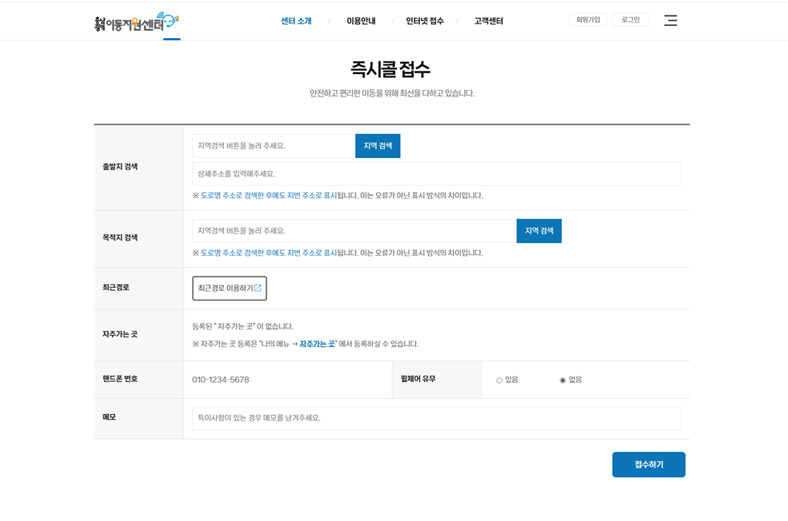Go to the 고객센터 menu
The height and width of the screenshot is (521, 788).
(x=488, y=21)
